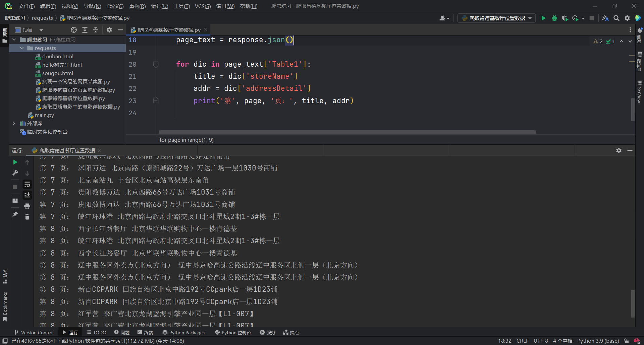644x345 pixels.
Task: Expand the 外部库 tree node
Action: pos(14,123)
